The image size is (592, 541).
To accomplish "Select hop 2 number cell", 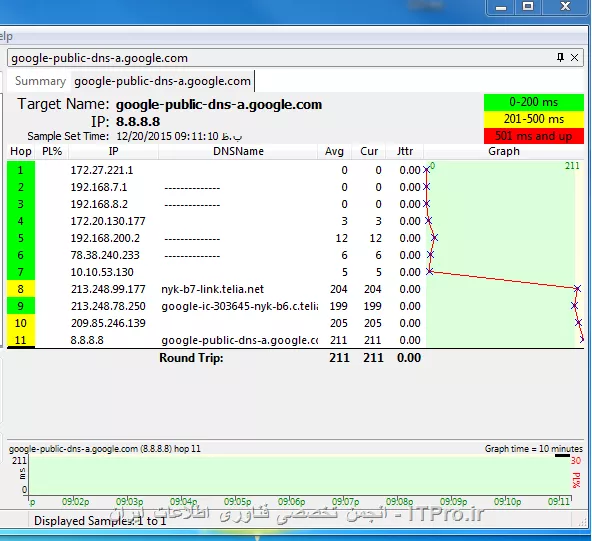I will (21, 187).
